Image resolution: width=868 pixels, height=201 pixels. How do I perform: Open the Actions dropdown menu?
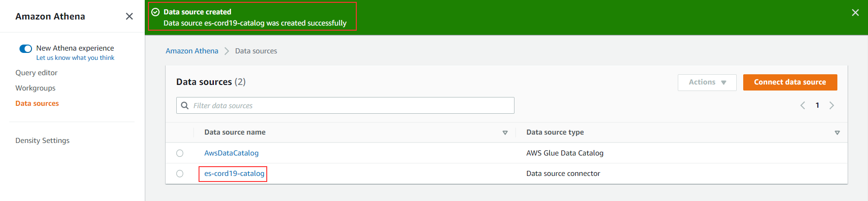(707, 82)
